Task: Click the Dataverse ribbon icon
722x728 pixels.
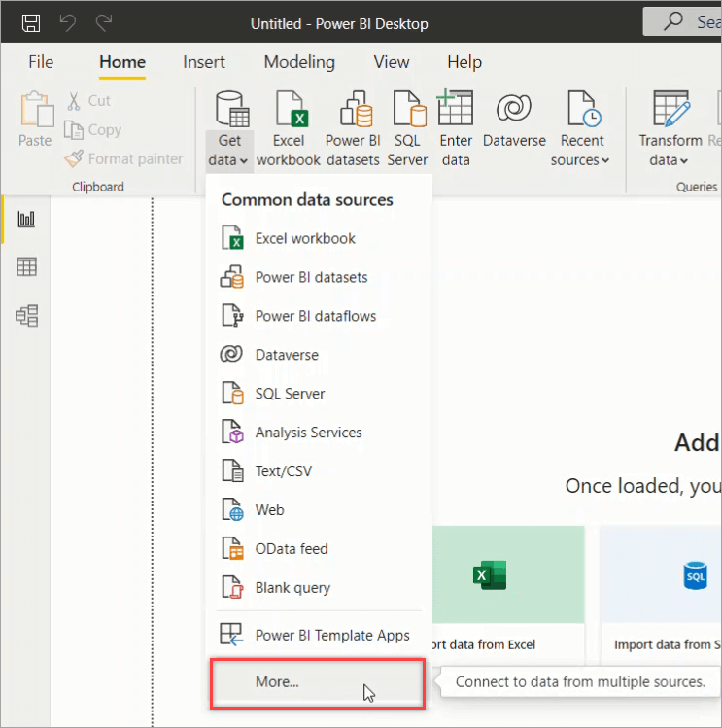Action: pos(513,108)
